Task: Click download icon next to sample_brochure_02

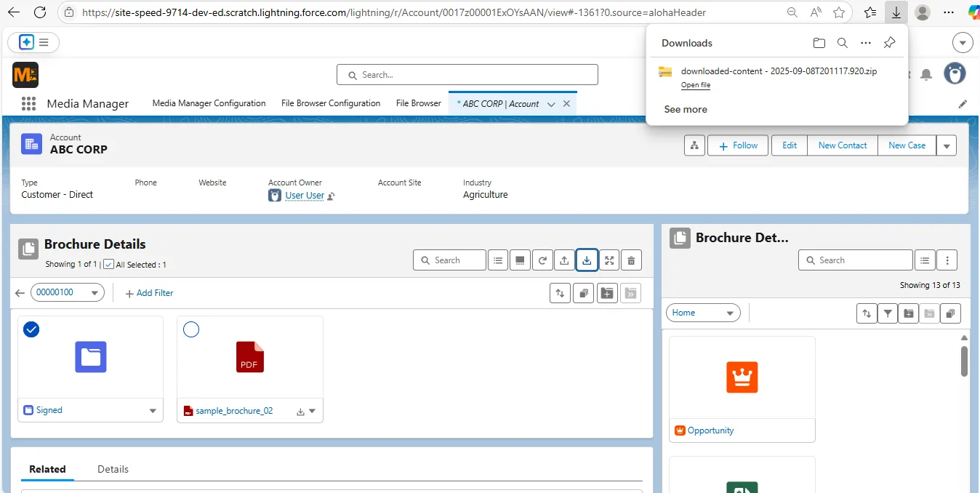Action: click(x=300, y=412)
